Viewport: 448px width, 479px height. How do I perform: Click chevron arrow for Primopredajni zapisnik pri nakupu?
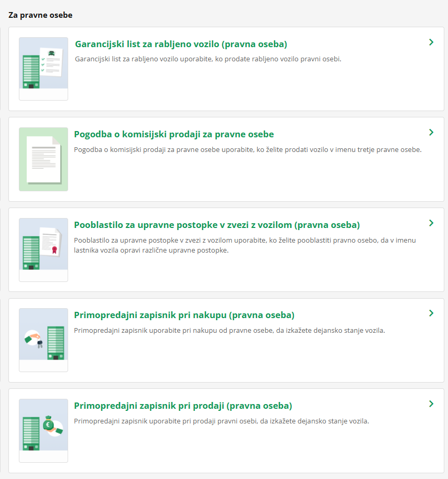click(431, 313)
